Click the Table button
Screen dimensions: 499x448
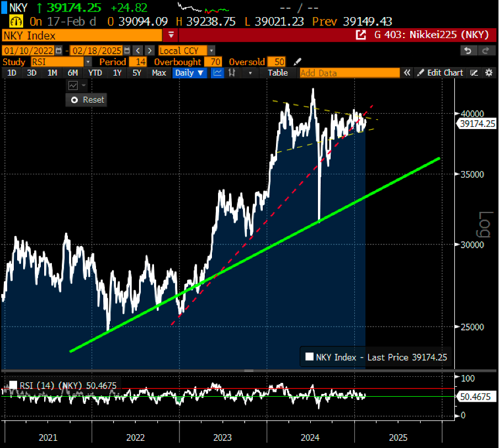pyautogui.click(x=278, y=73)
